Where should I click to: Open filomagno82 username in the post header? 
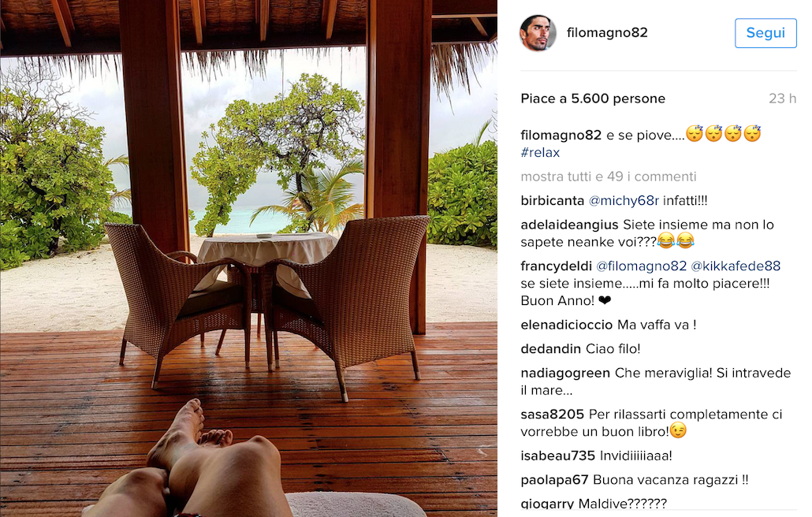point(607,32)
